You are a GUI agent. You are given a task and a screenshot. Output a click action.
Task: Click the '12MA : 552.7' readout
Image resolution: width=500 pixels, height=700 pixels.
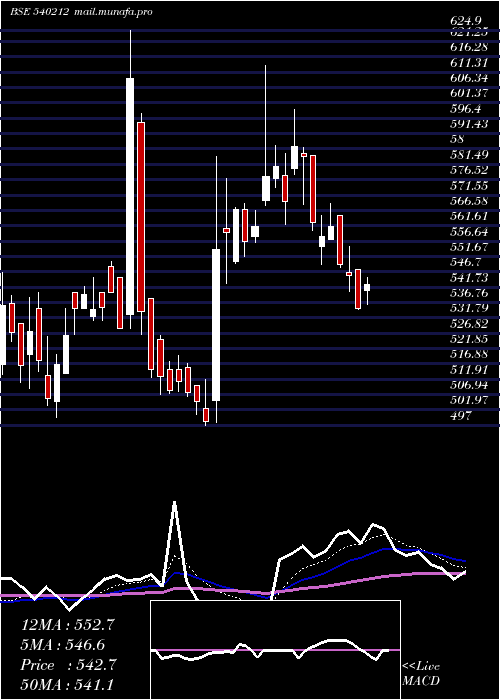coord(69,625)
